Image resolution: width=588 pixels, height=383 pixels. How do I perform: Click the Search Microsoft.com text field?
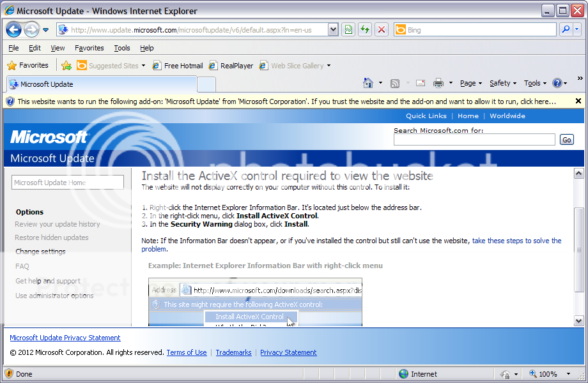click(x=474, y=140)
